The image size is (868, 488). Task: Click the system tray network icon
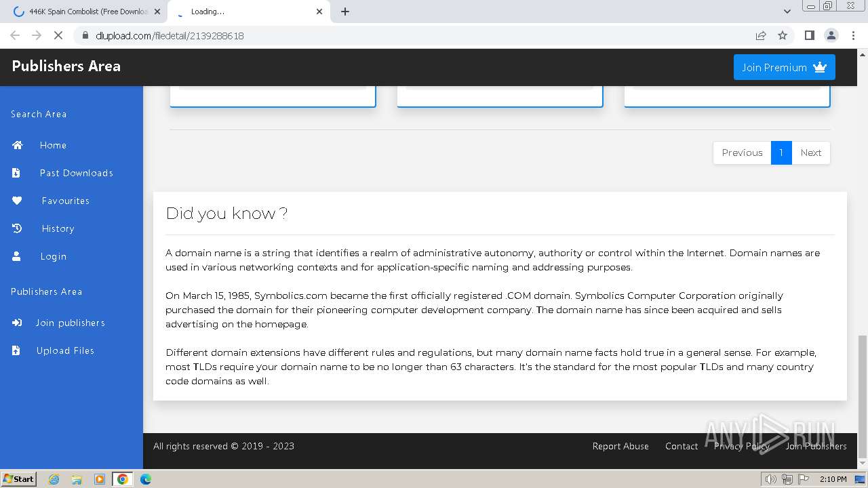tap(787, 479)
